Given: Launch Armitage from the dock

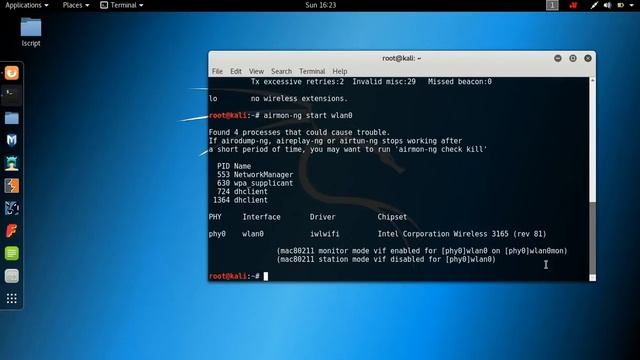Looking at the screenshot, I should tap(11, 163).
